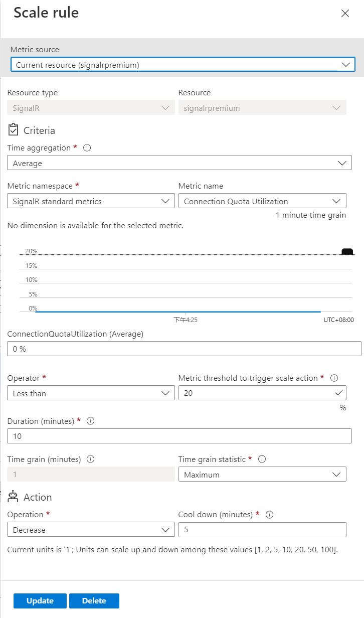The height and width of the screenshot is (618, 364).
Task: Click the Metric threshold info icon
Action: click(334, 378)
